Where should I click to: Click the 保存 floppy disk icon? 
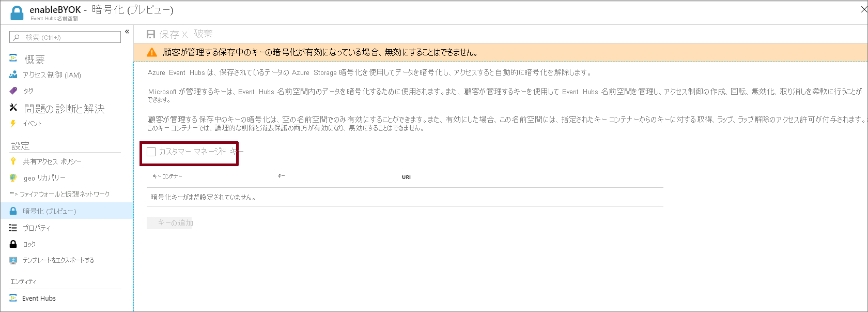point(151,34)
